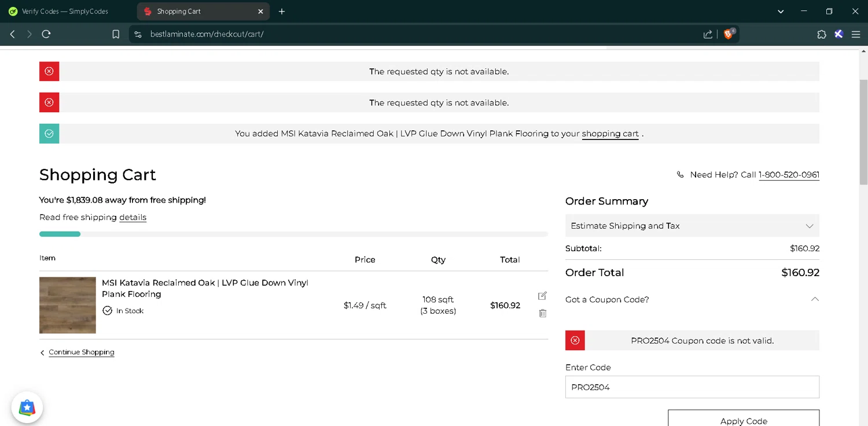Select the Shopping Cart tab
Screen dimensions: 868x426
[204, 12]
